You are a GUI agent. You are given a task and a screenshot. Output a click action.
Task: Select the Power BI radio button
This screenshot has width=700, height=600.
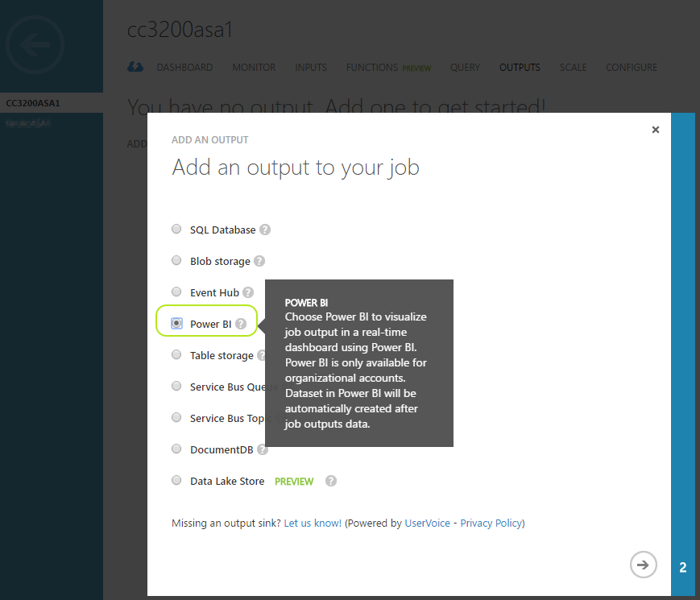[176, 323]
